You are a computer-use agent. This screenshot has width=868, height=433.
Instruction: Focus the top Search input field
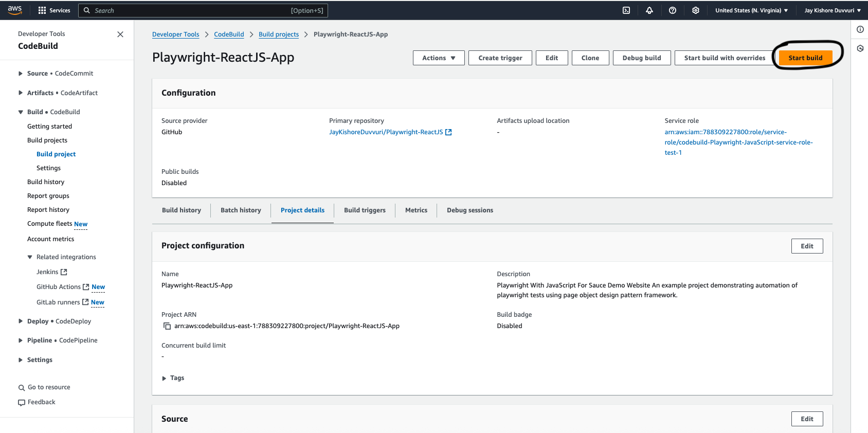203,10
